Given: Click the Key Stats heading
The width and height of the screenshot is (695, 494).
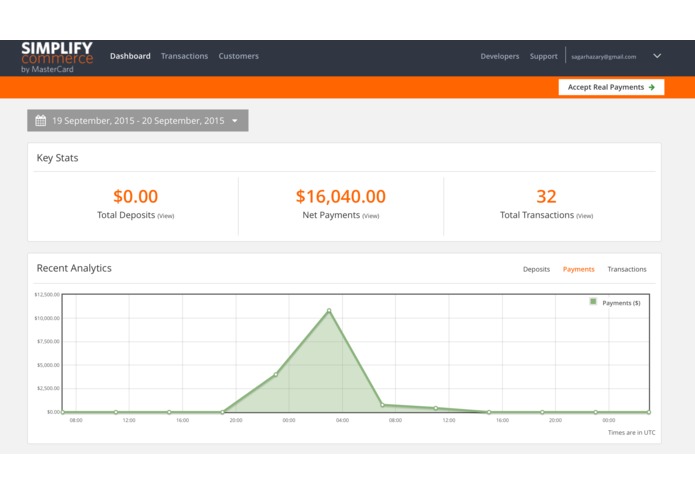Looking at the screenshot, I should click(57, 158).
